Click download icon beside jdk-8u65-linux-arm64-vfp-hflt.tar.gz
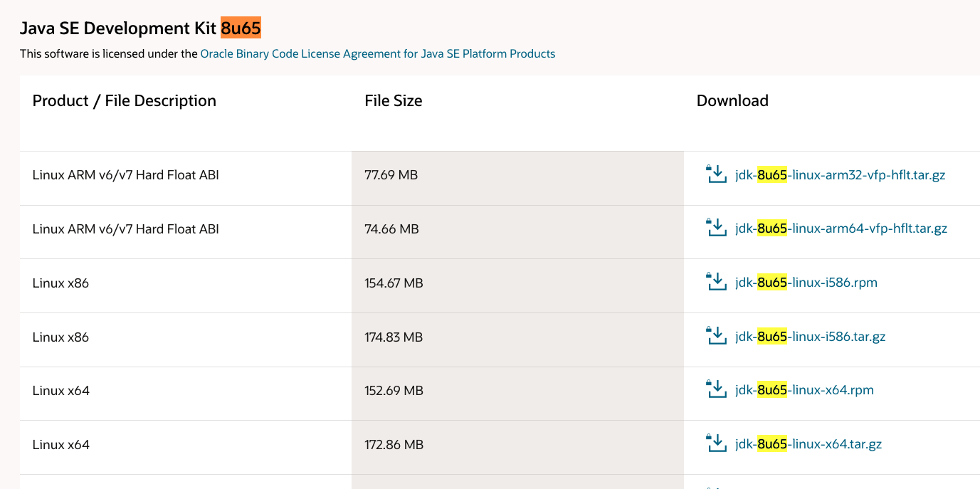980x489 pixels. [x=716, y=228]
